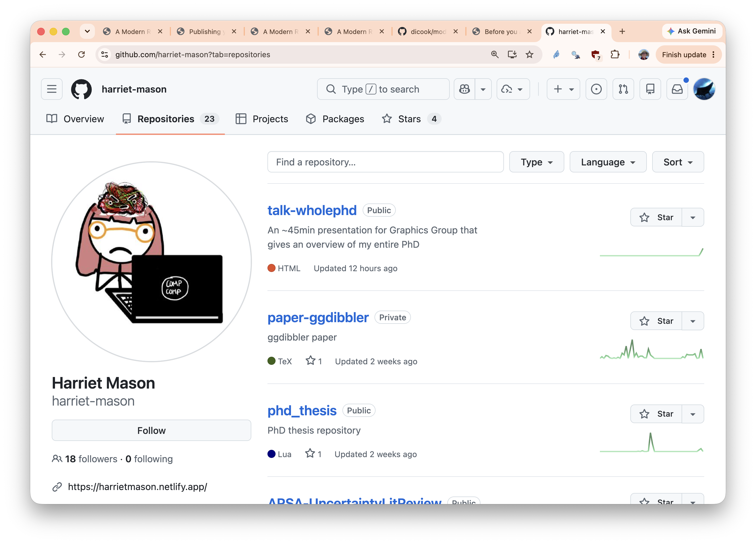Open the notifications inbox icon

(x=677, y=89)
